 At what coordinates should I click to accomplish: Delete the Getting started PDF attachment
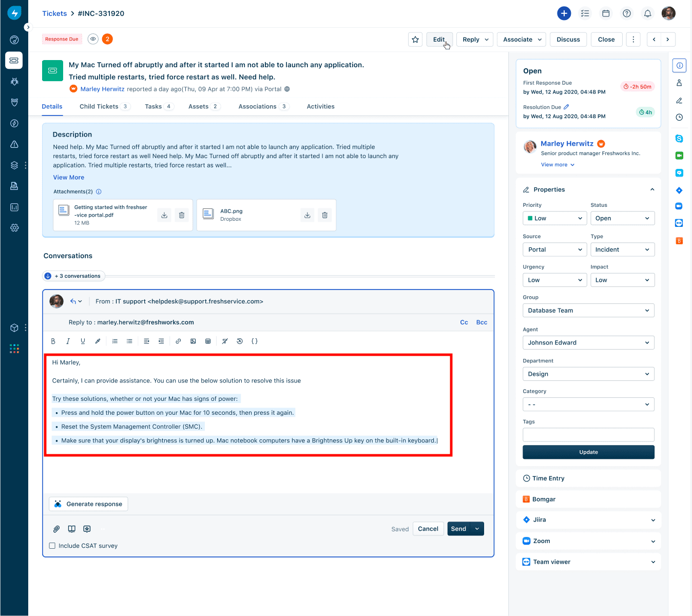pos(181,215)
